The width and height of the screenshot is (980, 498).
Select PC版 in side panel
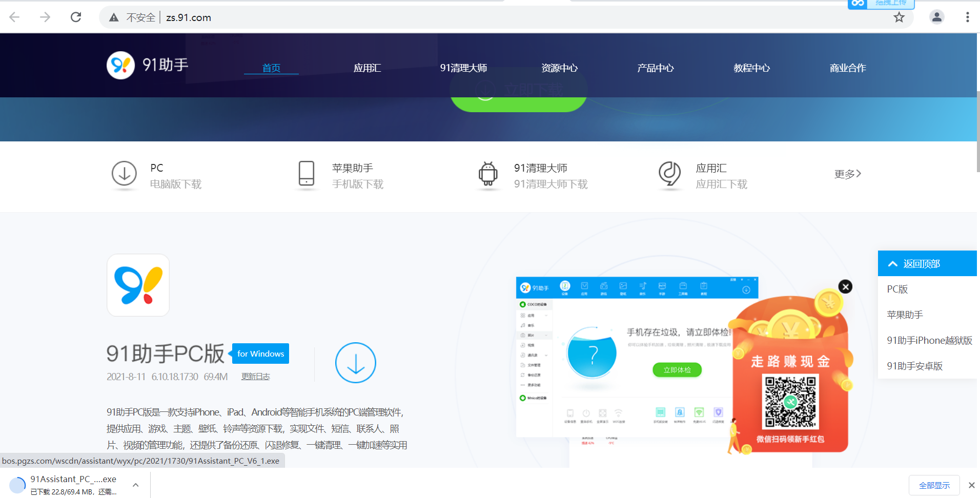pos(897,289)
